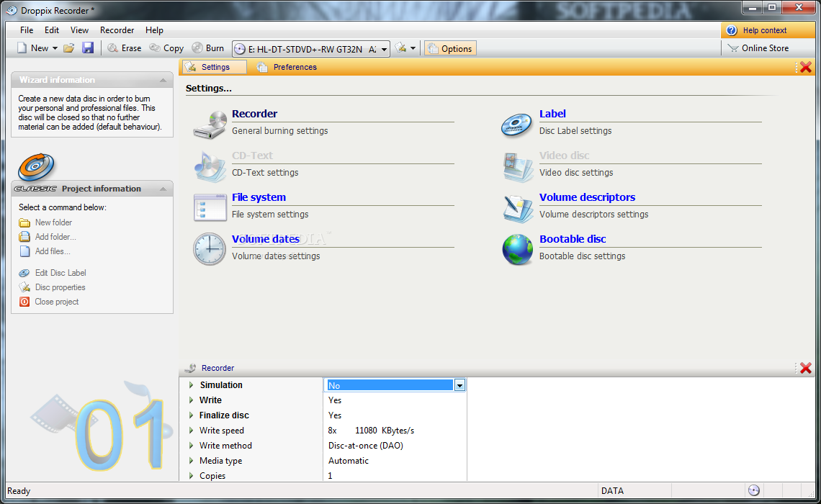821x504 pixels.
Task: Open the Recorder drive icon in Settings
Action: coord(210,125)
